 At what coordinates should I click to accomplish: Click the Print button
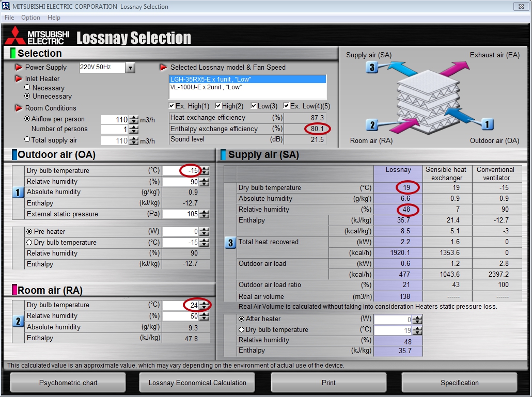tap(328, 383)
